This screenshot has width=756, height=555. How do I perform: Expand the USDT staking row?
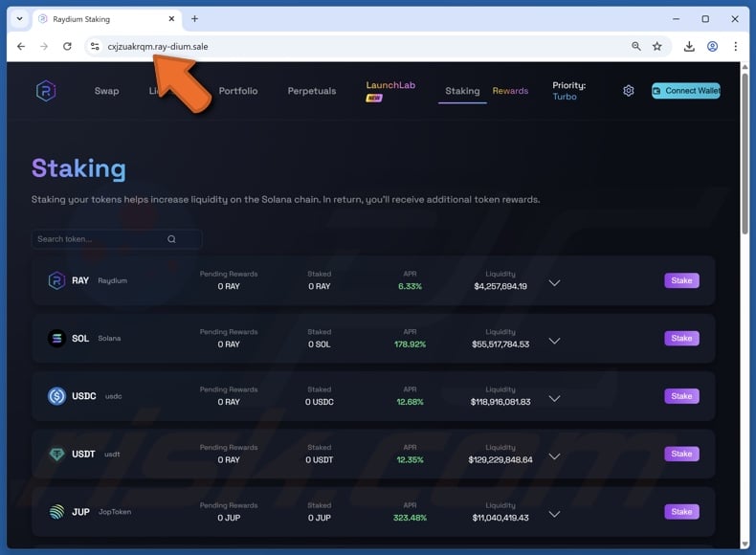click(554, 456)
